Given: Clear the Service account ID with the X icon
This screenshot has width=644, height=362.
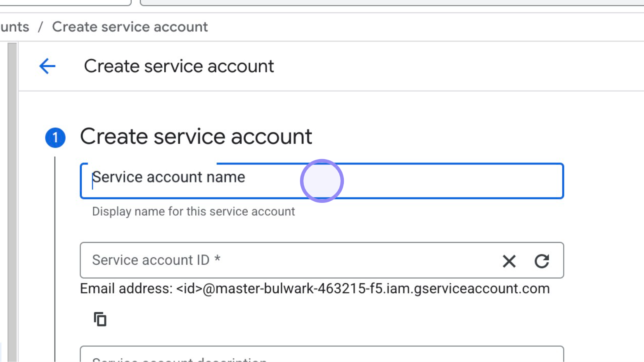Looking at the screenshot, I should (x=509, y=261).
